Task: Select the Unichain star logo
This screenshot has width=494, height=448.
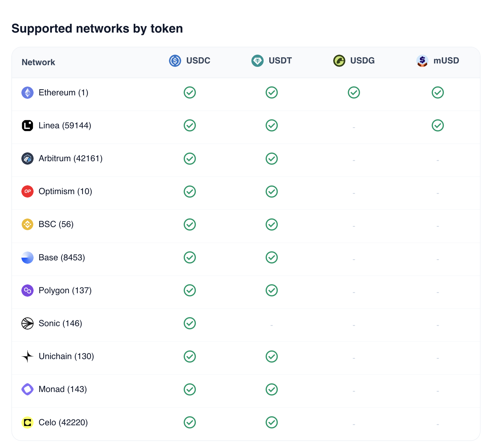Action: coord(27,356)
